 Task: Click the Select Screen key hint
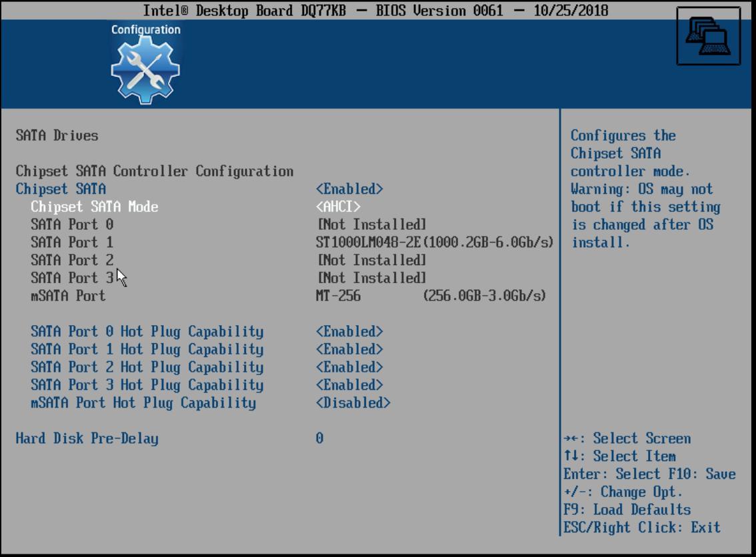[627, 438]
